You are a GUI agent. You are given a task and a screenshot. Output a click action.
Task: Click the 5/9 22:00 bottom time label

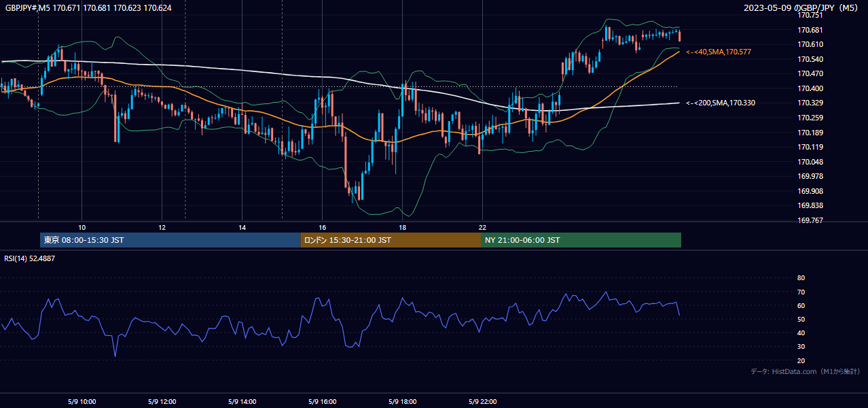483,402
